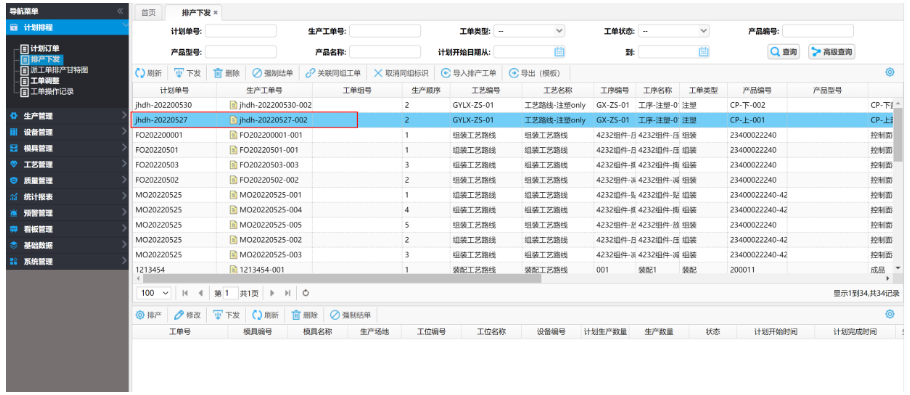Sort by 生产顺序 column header
The height and width of the screenshot is (395, 910).
click(x=427, y=90)
